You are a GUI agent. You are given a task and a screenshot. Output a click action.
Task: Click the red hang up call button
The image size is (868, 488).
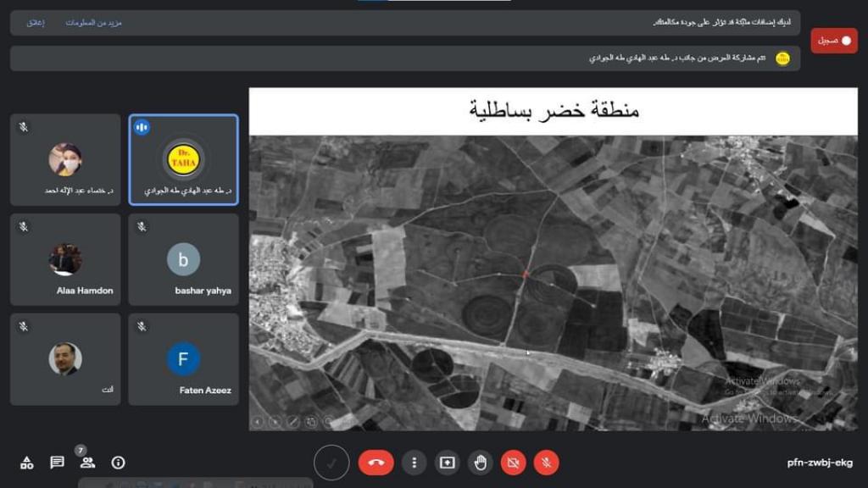click(x=376, y=463)
